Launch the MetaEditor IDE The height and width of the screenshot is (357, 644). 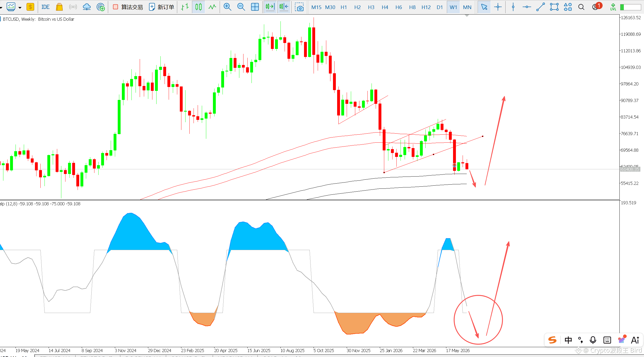point(46,7)
